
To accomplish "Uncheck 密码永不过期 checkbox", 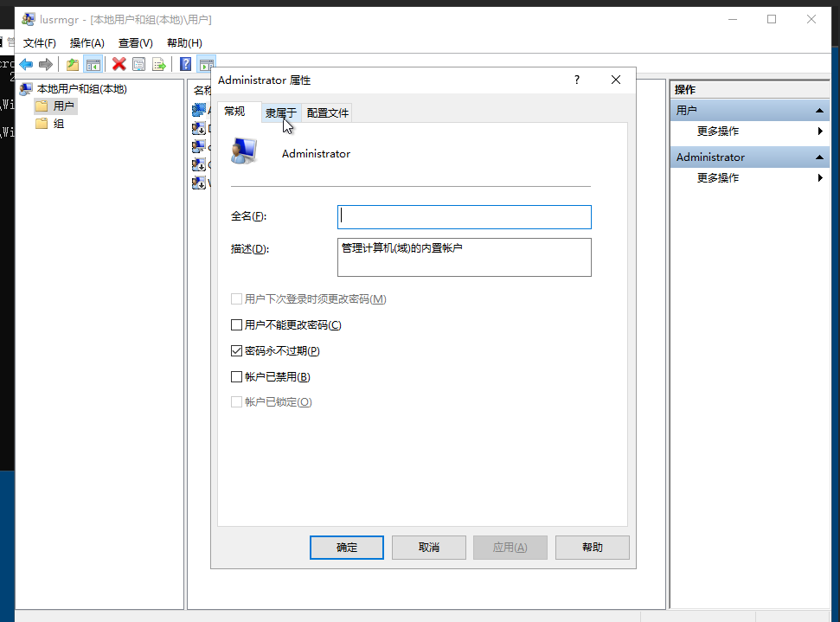I will click(236, 351).
